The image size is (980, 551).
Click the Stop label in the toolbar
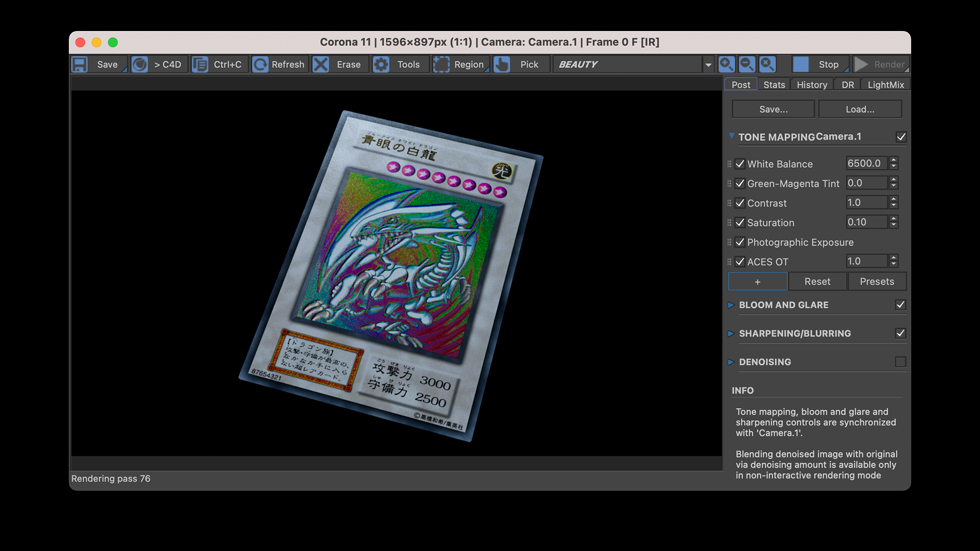pyautogui.click(x=828, y=64)
